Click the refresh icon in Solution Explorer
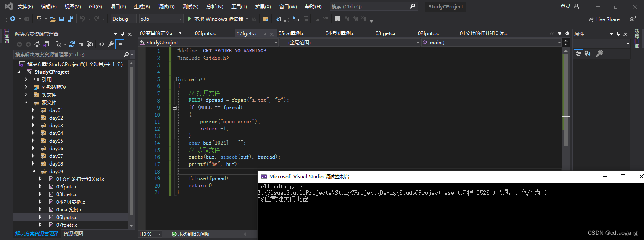The height and width of the screenshot is (240, 644). pos(72,44)
